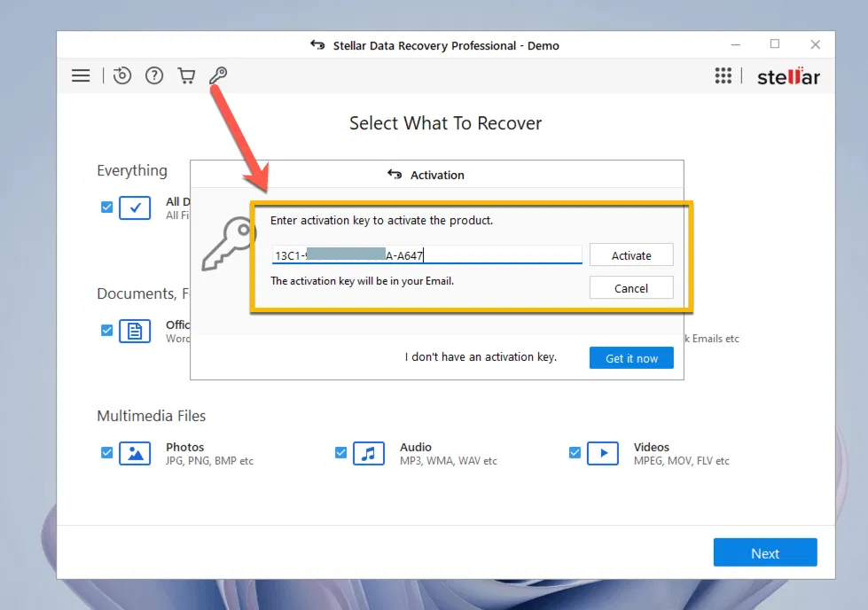Click the Videos label
The image size is (868, 610).
pos(652,447)
